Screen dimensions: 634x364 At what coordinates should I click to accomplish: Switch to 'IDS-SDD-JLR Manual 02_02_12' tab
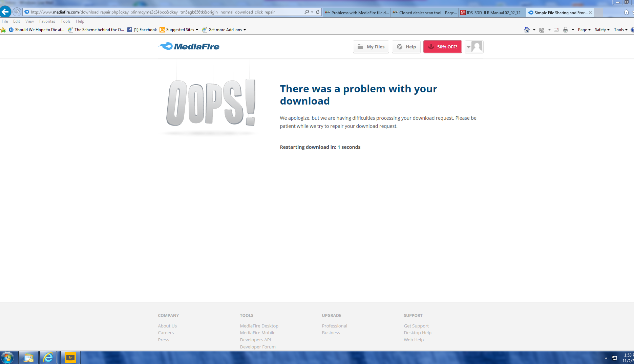pos(492,13)
